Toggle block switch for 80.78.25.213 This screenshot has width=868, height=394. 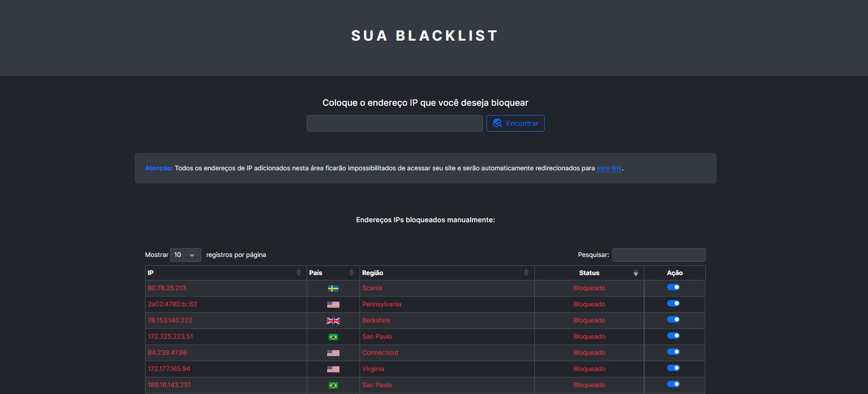tap(674, 287)
